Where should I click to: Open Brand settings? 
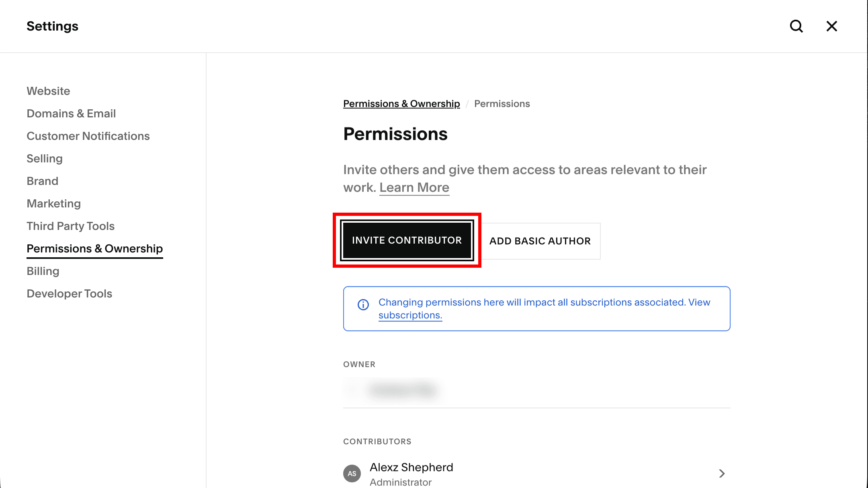pos(42,181)
